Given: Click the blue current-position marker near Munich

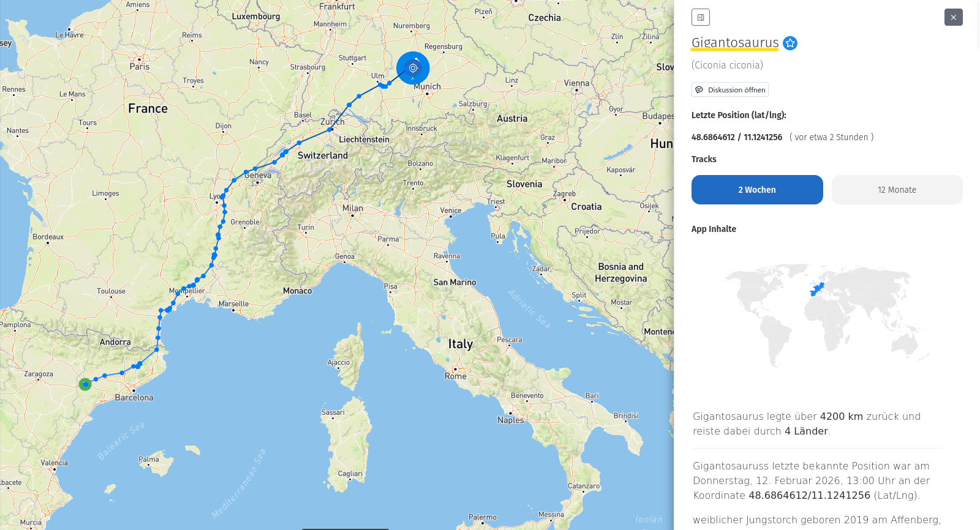Looking at the screenshot, I should coord(413,68).
